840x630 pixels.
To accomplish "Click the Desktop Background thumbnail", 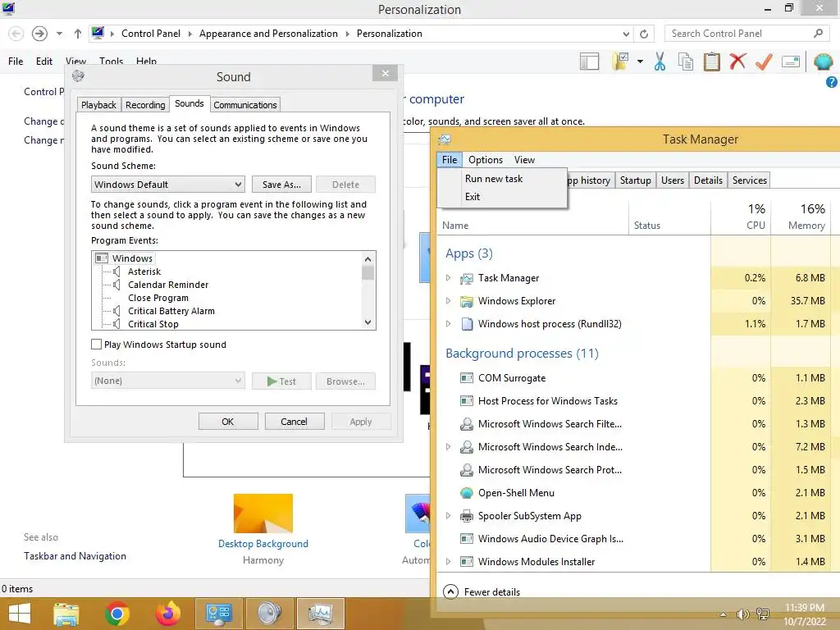I will (x=263, y=514).
